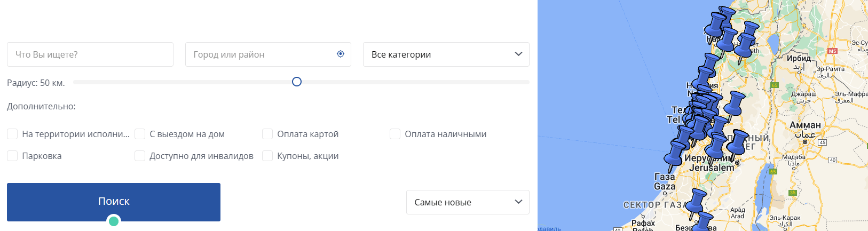This screenshot has width=868, height=231.
Task: Expand the 'Самые новые' sort dropdown
Action: point(467,202)
